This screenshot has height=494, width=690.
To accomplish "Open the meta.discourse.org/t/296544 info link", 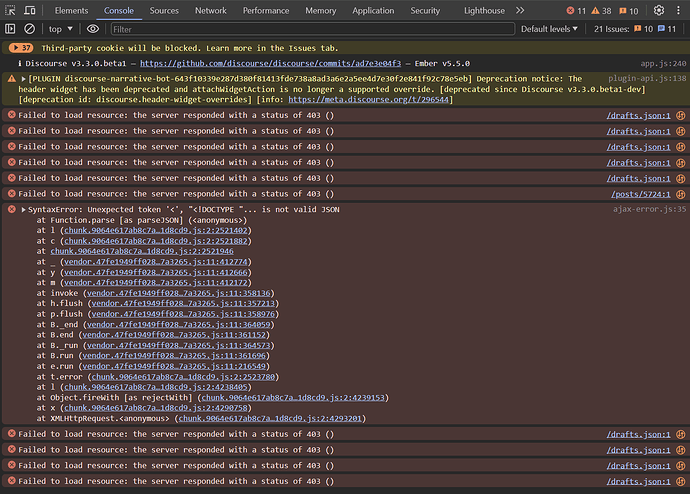I will coord(368,100).
